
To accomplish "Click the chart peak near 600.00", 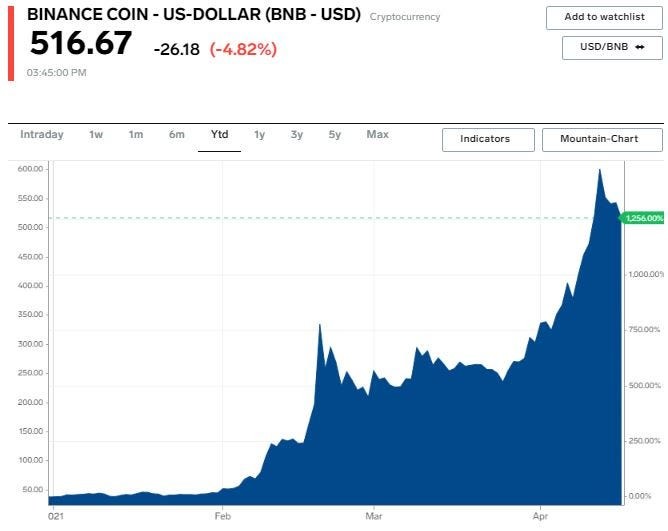I will click(599, 171).
